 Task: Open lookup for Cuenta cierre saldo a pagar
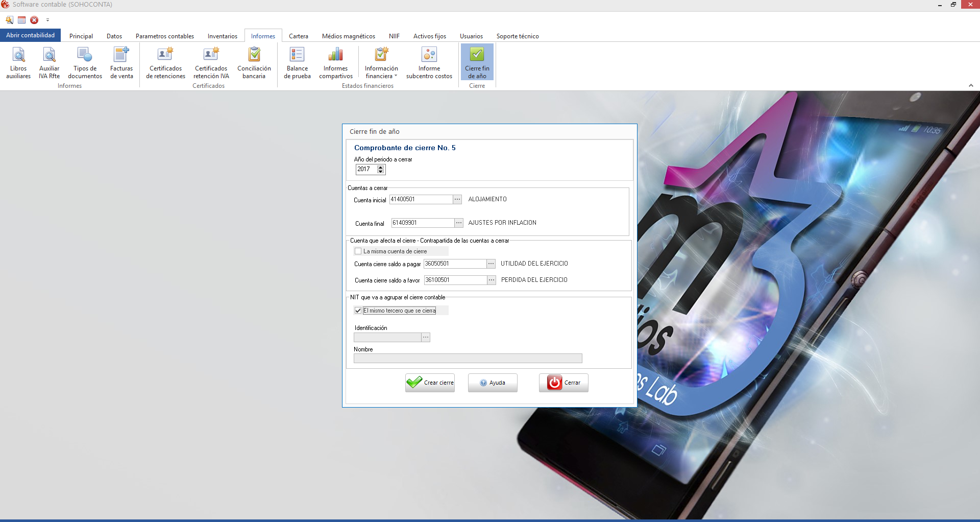491,264
